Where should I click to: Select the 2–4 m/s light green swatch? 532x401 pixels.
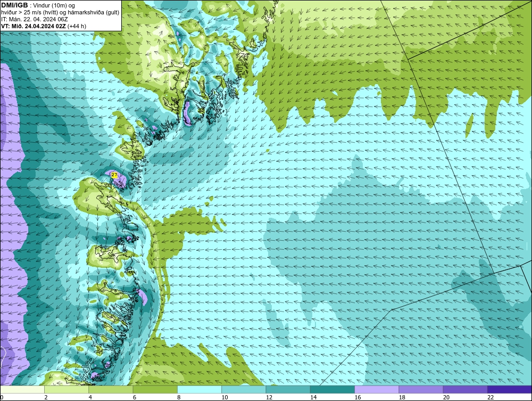[66, 389]
